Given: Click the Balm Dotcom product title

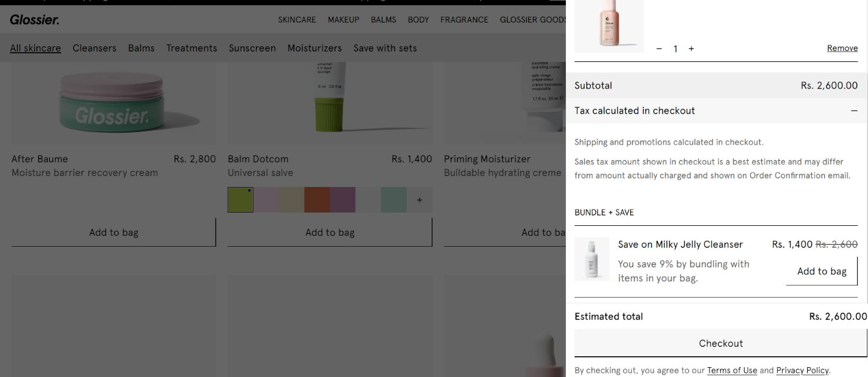Looking at the screenshot, I should (x=258, y=159).
